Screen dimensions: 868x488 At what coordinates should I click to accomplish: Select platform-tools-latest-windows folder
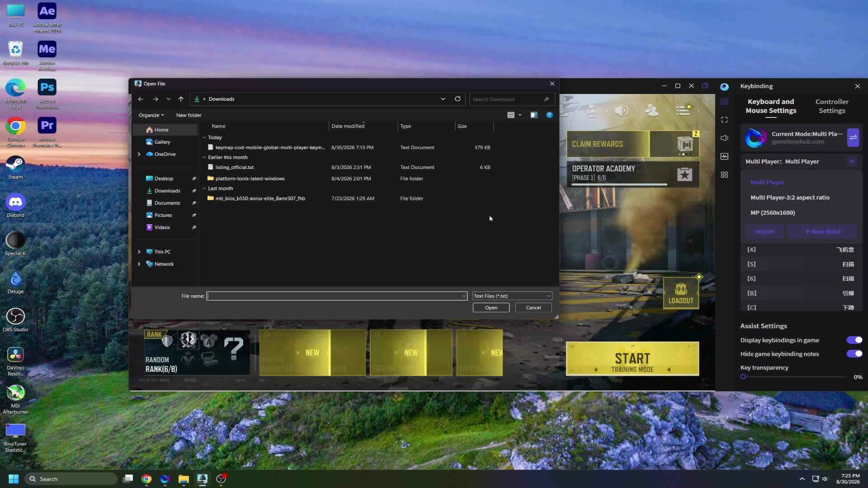tap(349, 178)
